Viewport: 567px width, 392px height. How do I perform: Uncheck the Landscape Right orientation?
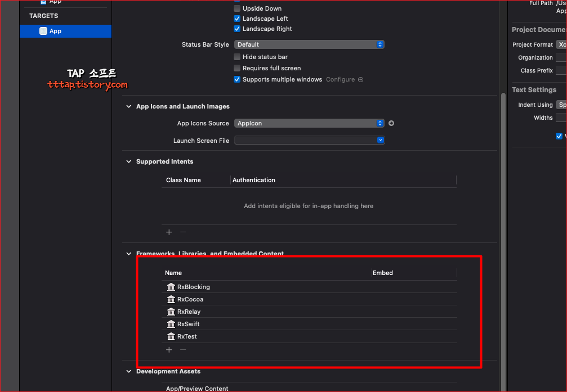tap(237, 29)
